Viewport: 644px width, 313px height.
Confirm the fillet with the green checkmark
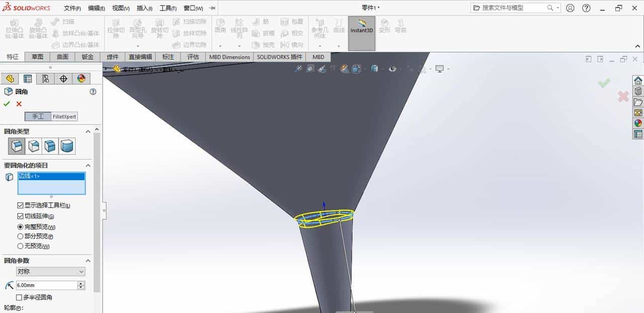(7, 104)
